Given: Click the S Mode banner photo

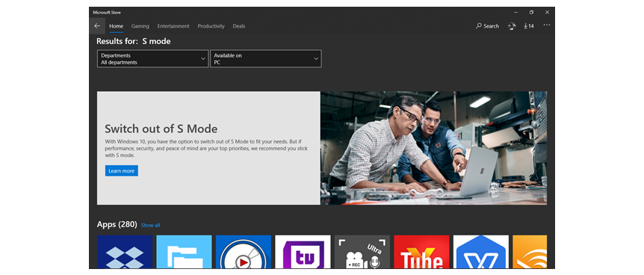Looking at the screenshot, I should [x=434, y=148].
